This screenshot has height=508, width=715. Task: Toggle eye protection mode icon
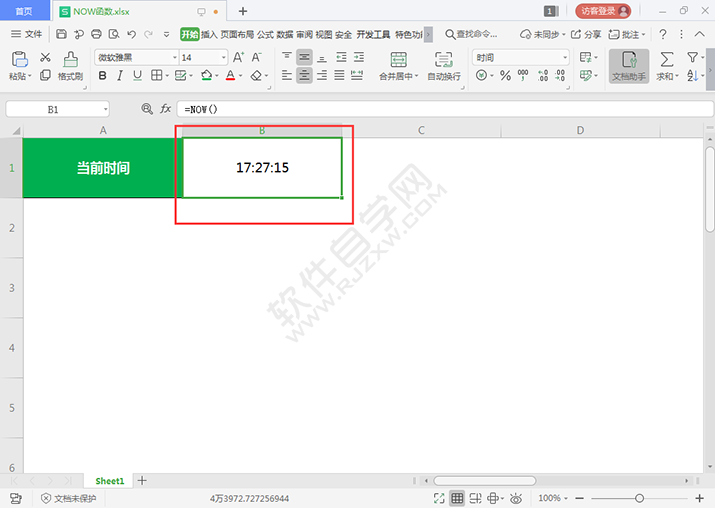pos(516,498)
